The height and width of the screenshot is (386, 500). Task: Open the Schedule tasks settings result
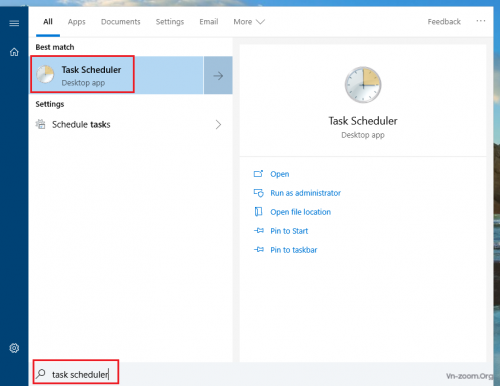pos(131,124)
